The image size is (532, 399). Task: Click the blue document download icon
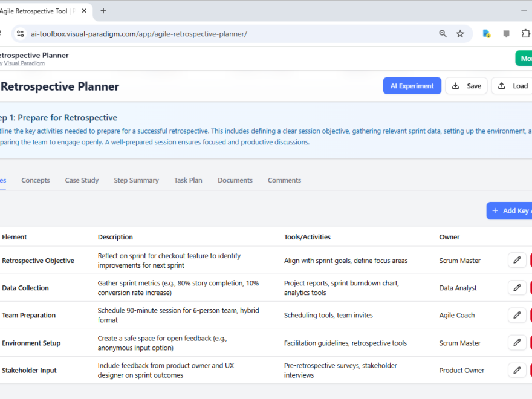tap(485, 33)
